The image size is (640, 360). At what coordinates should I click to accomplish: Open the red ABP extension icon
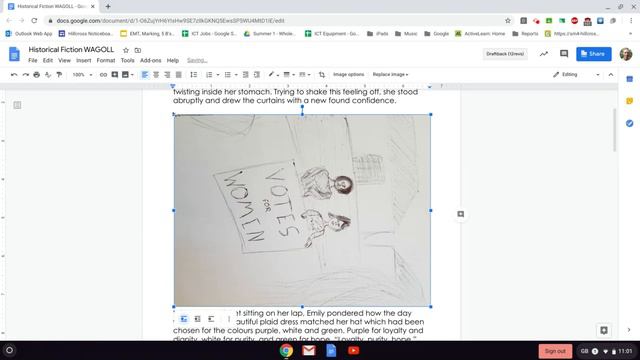point(575,20)
